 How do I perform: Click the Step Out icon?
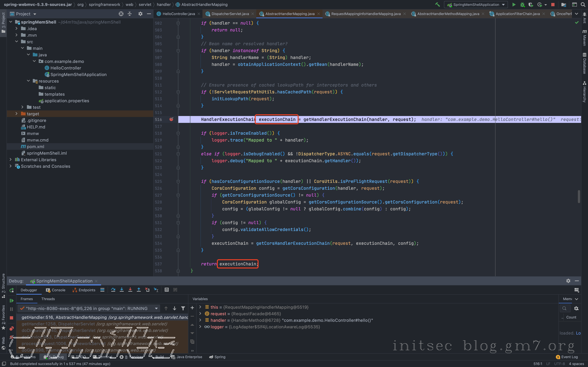coord(139,290)
